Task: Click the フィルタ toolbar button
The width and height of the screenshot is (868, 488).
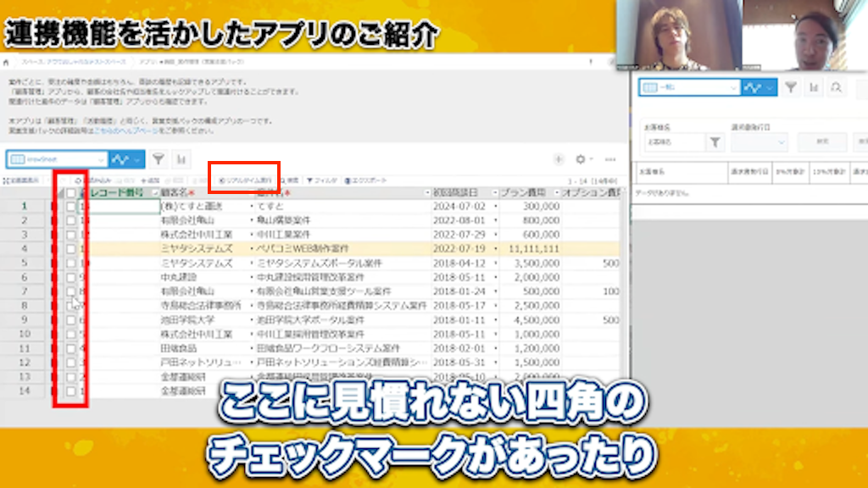Action: pyautogui.click(x=322, y=180)
